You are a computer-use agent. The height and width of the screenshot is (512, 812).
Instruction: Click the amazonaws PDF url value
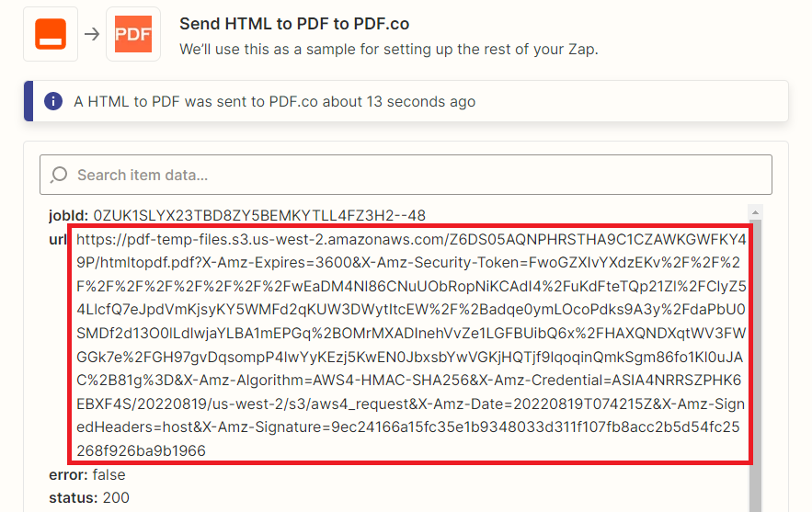click(x=411, y=345)
